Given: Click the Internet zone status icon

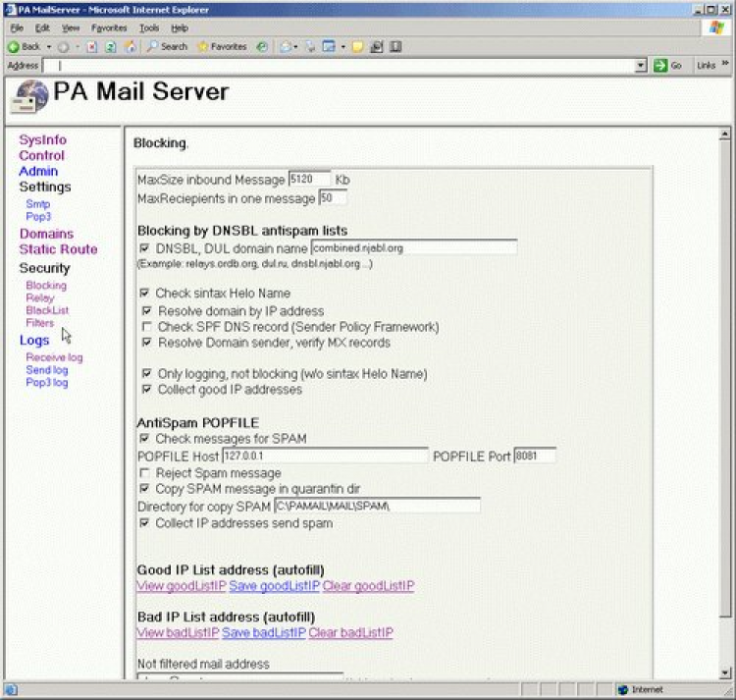Looking at the screenshot, I should point(623,689).
